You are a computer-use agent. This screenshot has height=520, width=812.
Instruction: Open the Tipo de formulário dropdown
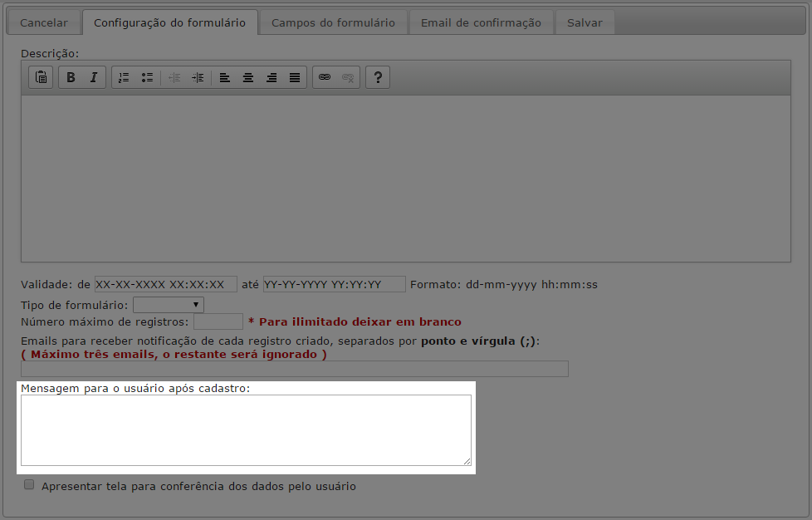click(x=169, y=305)
